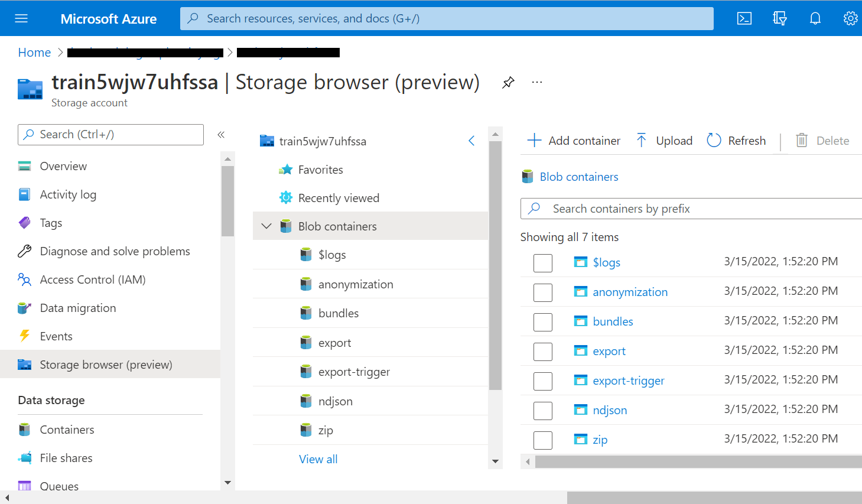This screenshot has height=504, width=862.
Task: Select Storage browser (preview) menu item
Action: coord(110,365)
